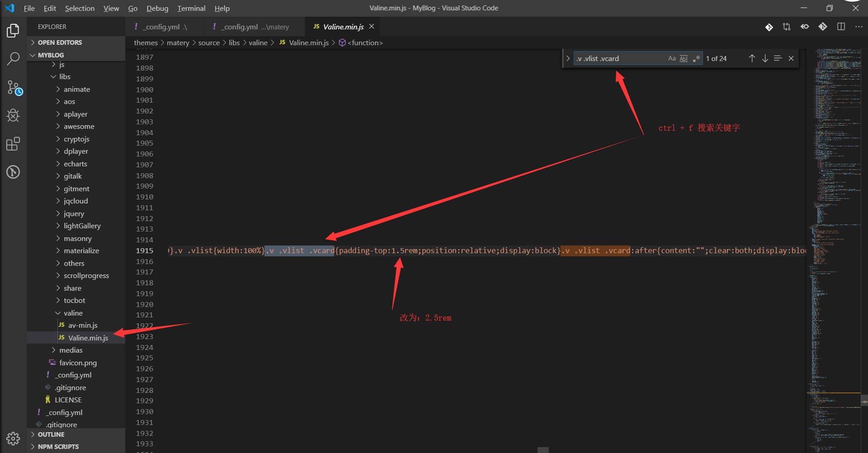Select the Valine.min.js editor tab

tap(342, 27)
